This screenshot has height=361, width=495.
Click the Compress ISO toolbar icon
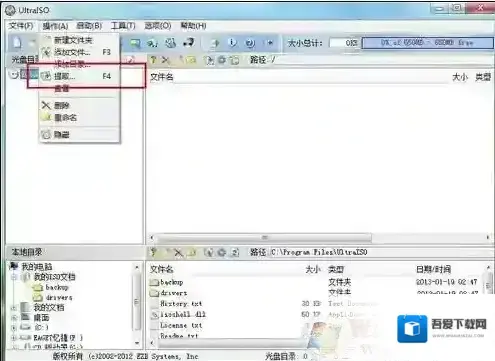(x=153, y=43)
